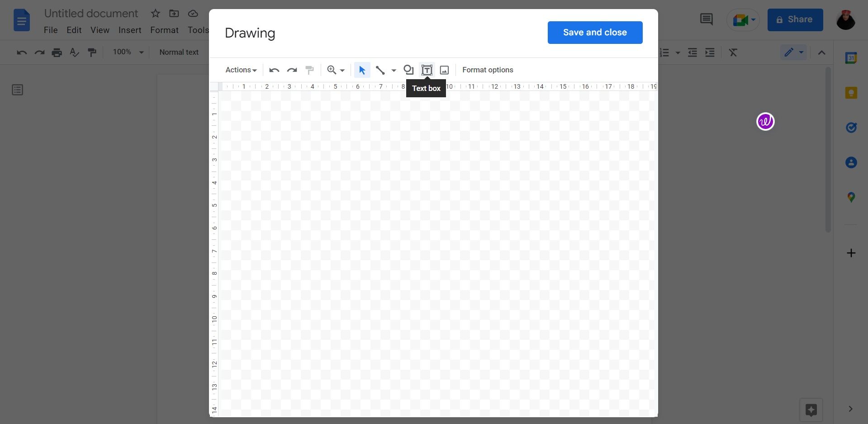This screenshot has height=424, width=868.
Task: Move document using the folder icon
Action: [174, 14]
